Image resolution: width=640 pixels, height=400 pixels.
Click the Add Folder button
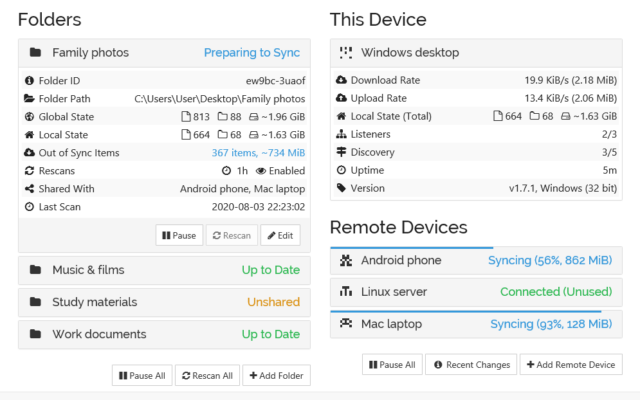tap(276, 376)
